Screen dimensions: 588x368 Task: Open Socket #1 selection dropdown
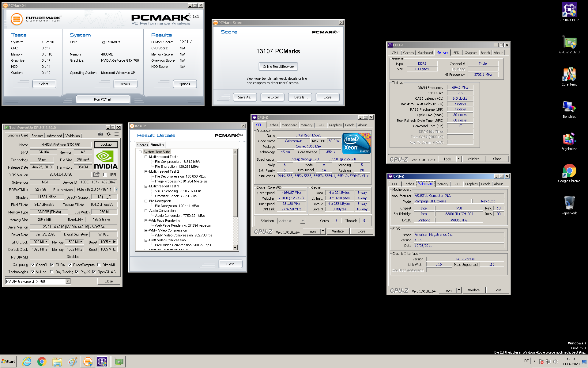[303, 221]
